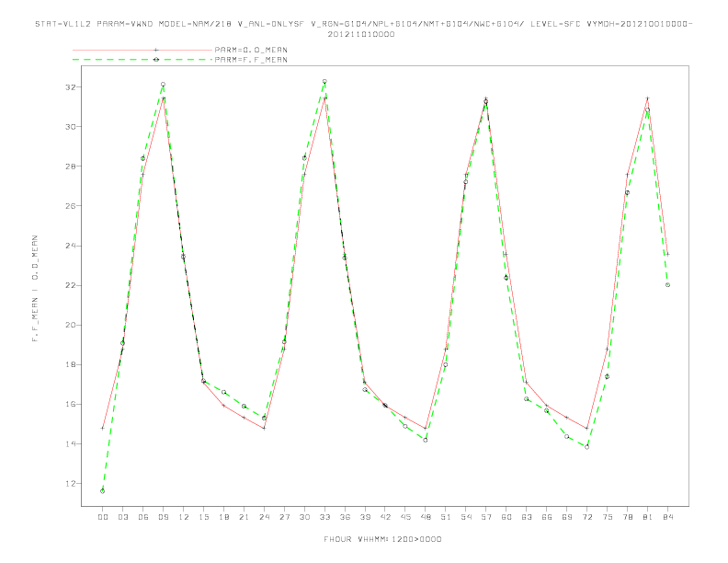Click x-axis forecast hour label 06
The image size is (728, 563).
[x=143, y=517]
